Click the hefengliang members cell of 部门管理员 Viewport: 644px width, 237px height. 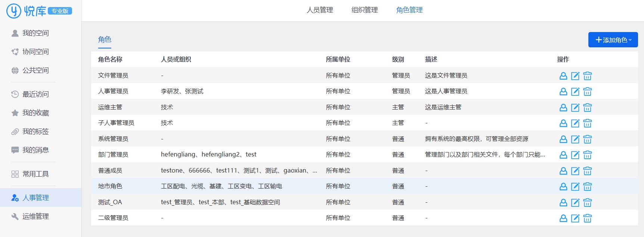tap(209, 154)
